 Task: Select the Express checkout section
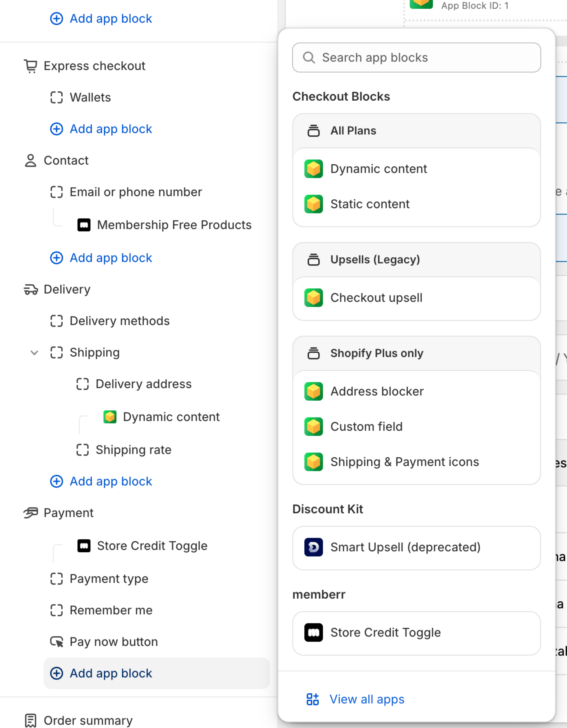click(94, 66)
